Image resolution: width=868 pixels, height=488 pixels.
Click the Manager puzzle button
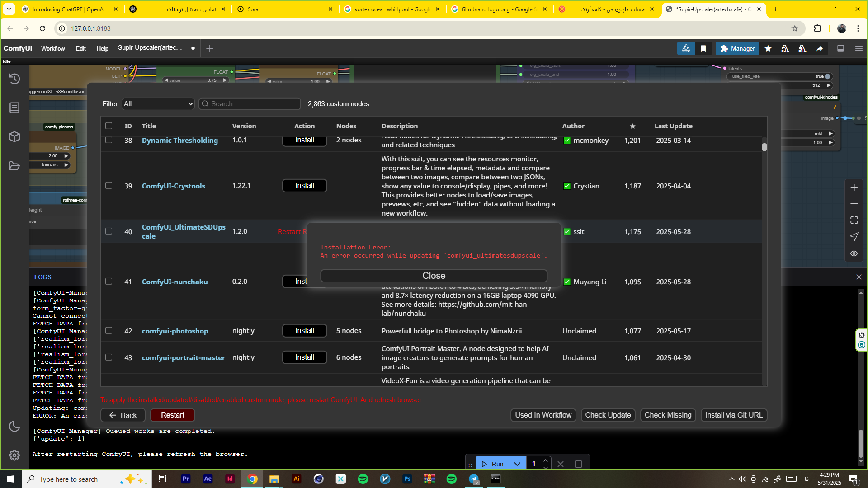coord(737,48)
